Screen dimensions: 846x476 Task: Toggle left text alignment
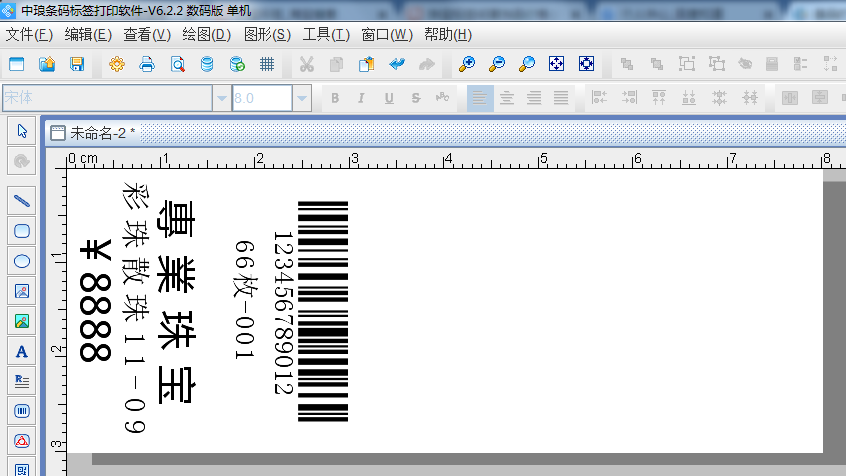coord(480,98)
